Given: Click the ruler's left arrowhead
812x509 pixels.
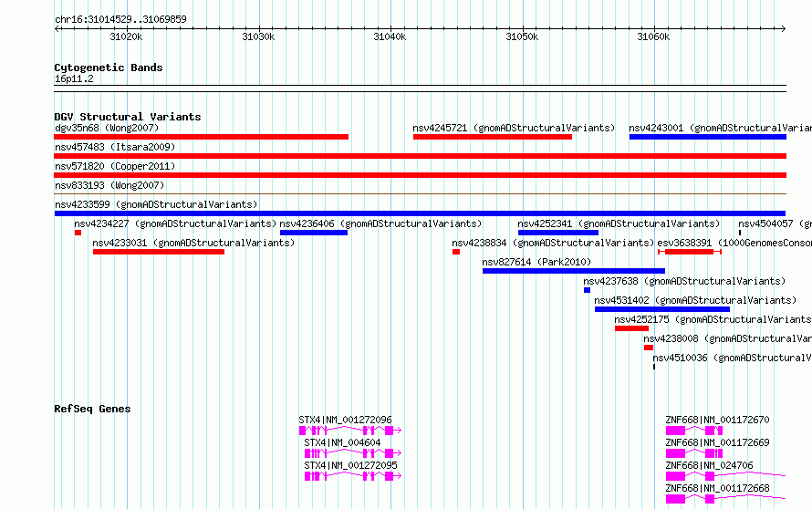Looking at the screenshot, I should click(57, 28).
